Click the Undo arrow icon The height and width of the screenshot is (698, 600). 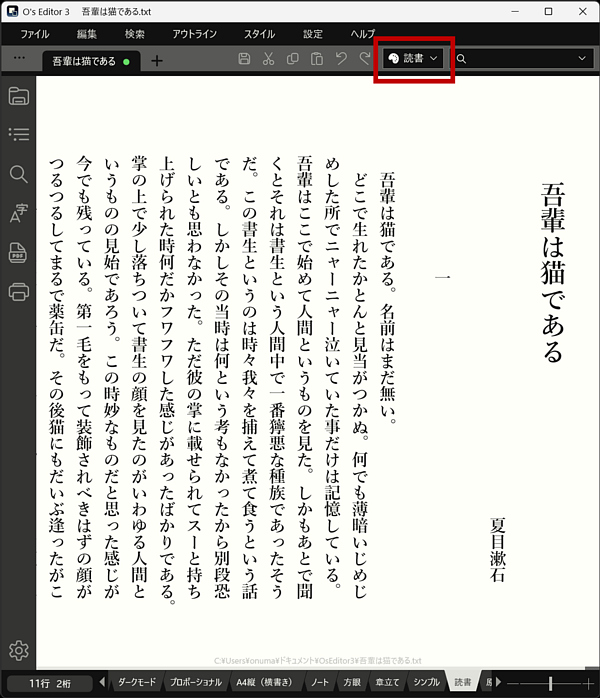(341, 59)
